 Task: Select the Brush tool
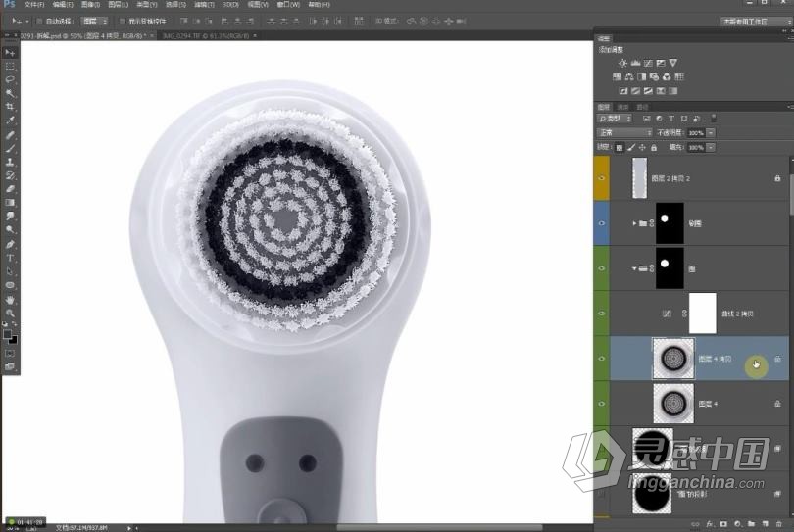[x=10, y=149]
